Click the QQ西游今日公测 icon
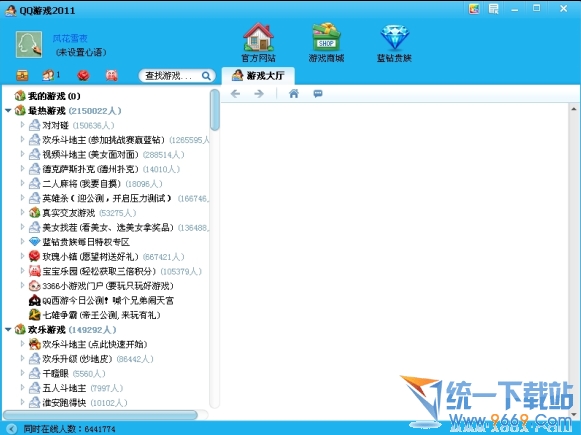 point(34,300)
